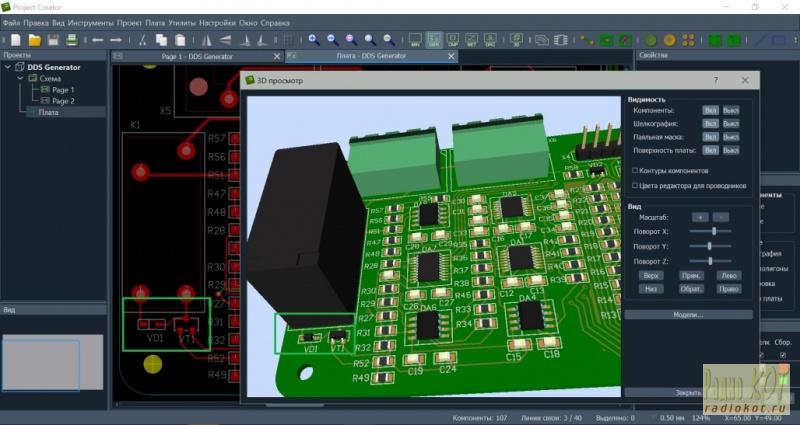Click the board overview thumbnail in Вид panel
The image size is (800, 425).
pos(52,362)
